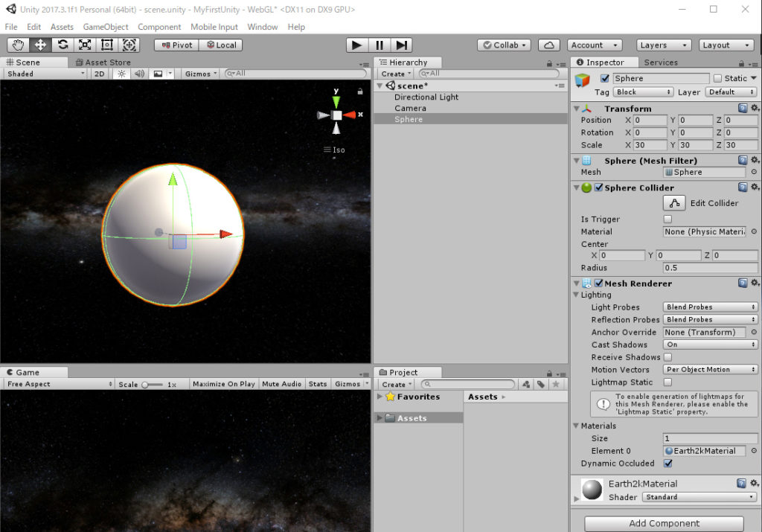Pause the game playback
This screenshot has height=532, width=762.
point(379,45)
